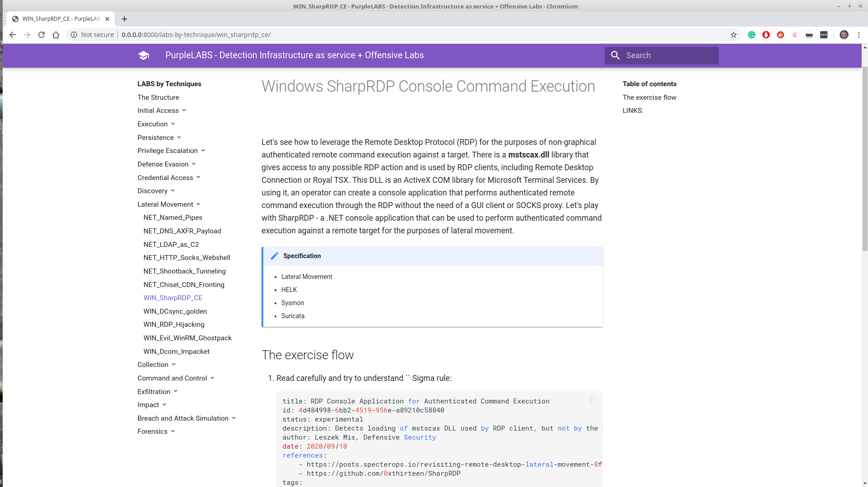Screen dimensions: 868x487
Task: Click the HELK list item
Action: 289,290
